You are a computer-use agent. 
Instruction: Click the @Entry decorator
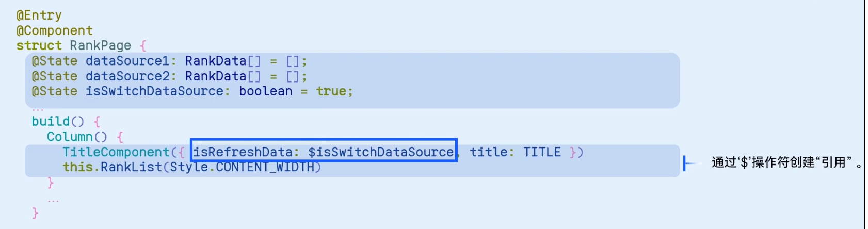click(x=39, y=15)
